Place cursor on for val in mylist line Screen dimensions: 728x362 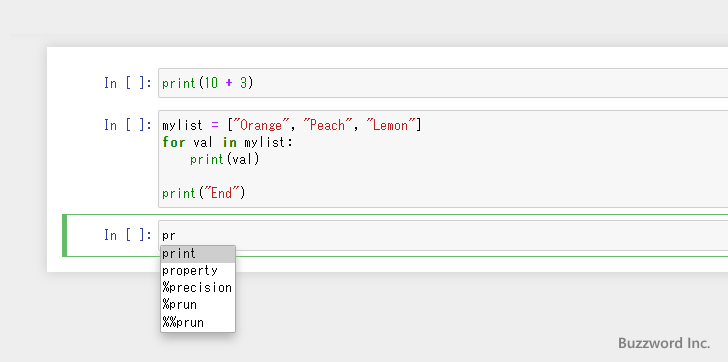pyautogui.click(x=228, y=142)
